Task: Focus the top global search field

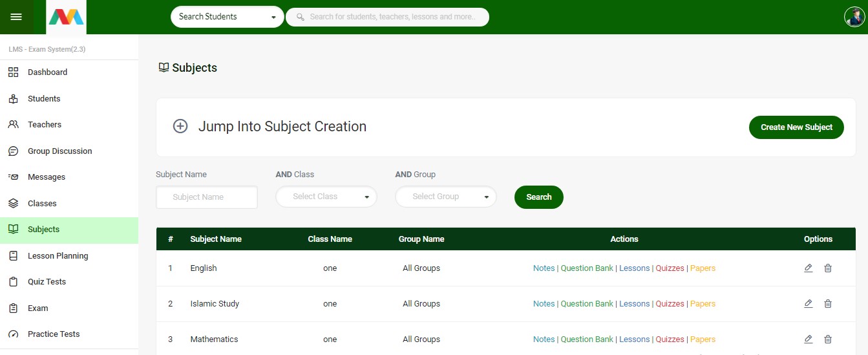Action: 387,17
